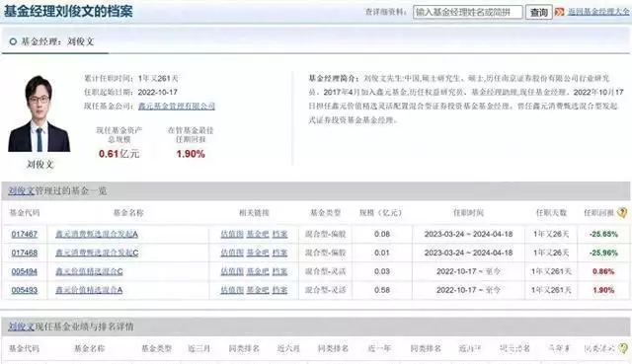Open 档案 for fund 005494
The height and width of the screenshot is (364, 632).
279,271
